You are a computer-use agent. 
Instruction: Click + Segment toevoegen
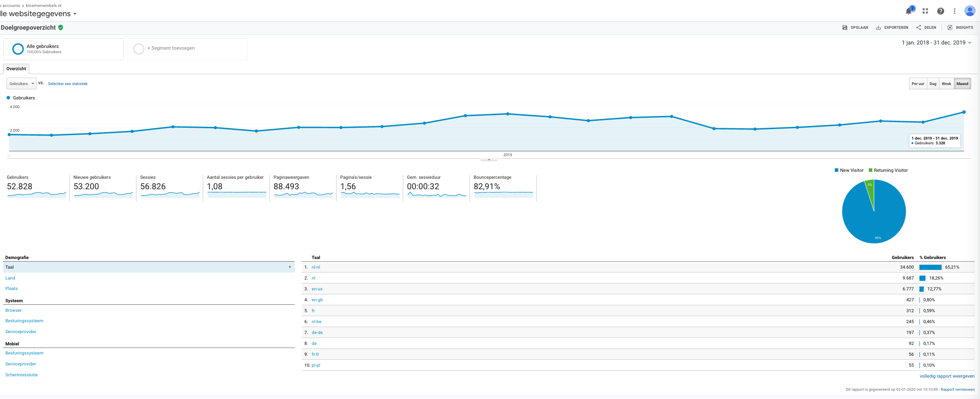click(x=171, y=48)
